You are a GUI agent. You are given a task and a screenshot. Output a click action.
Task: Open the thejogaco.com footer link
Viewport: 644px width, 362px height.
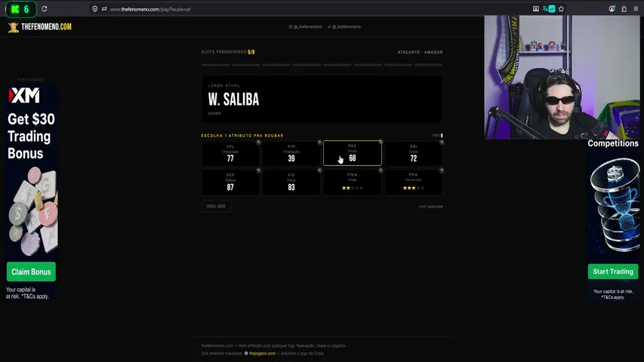click(x=262, y=354)
